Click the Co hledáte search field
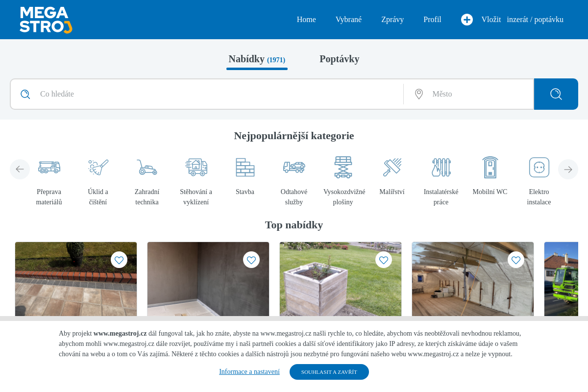Viewport: 588px width, 392px height. point(216,94)
